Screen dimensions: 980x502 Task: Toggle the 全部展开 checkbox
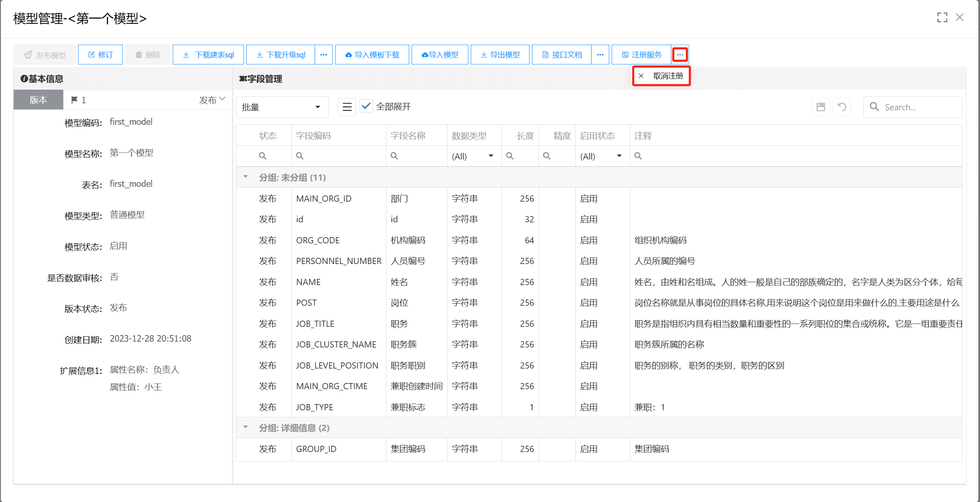(366, 106)
